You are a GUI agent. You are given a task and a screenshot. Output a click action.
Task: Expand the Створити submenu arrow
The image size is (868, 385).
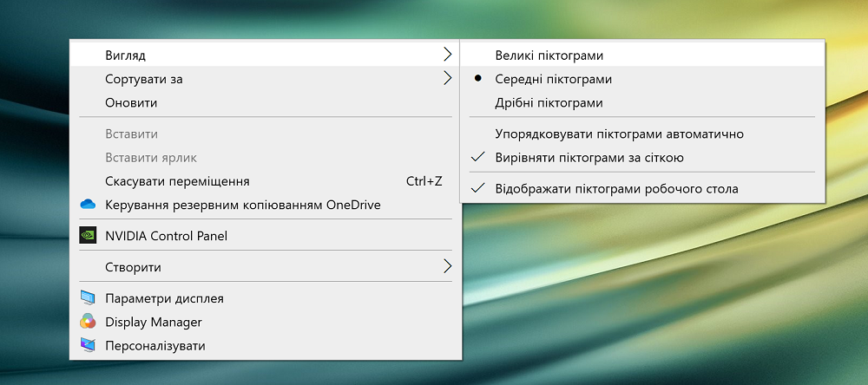coord(447,266)
